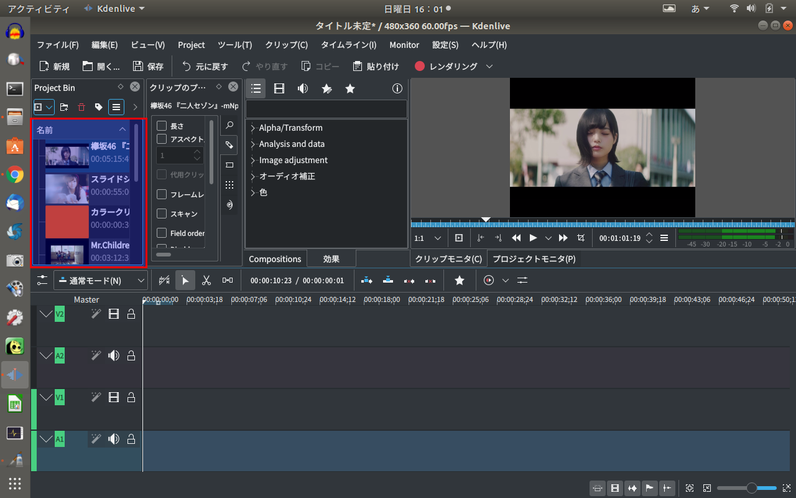Screen dimensions: 796x498
Task: Click magnifier icon in clip properties
Action: (229, 125)
